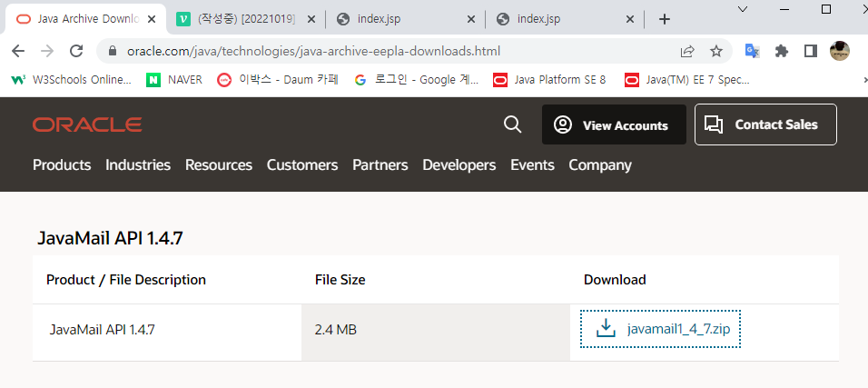Screen dimensions: 868x388
Task: Minimize the browser window
Action: tap(784, 9)
